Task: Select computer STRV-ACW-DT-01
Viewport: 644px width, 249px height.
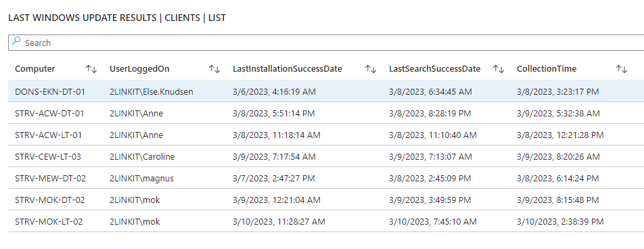Action: coord(49,114)
